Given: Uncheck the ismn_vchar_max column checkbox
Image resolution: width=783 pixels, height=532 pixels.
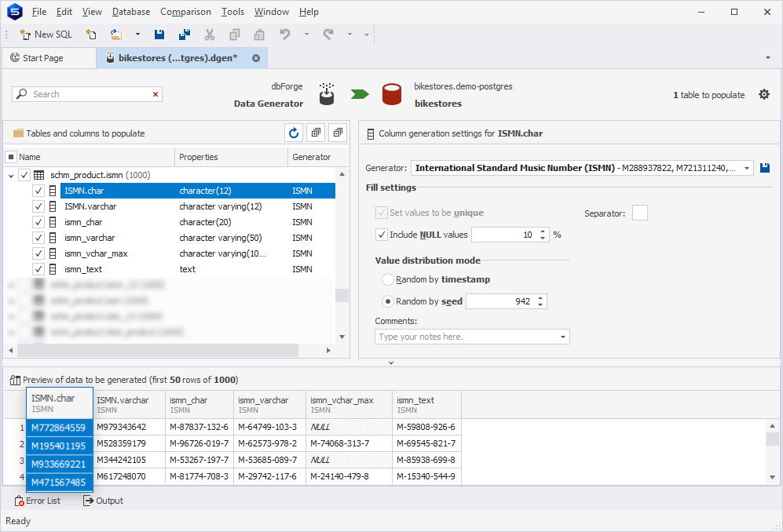Looking at the screenshot, I should tap(38, 253).
